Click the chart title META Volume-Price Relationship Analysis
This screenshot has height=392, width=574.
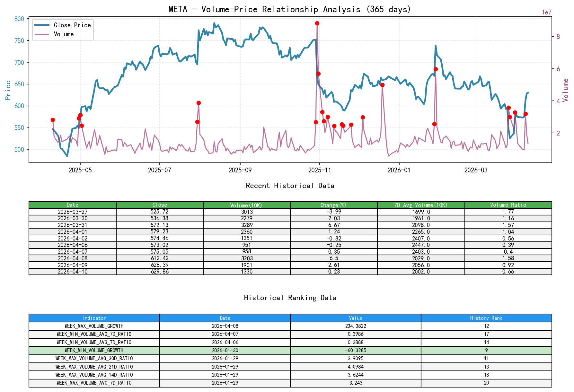click(290, 9)
